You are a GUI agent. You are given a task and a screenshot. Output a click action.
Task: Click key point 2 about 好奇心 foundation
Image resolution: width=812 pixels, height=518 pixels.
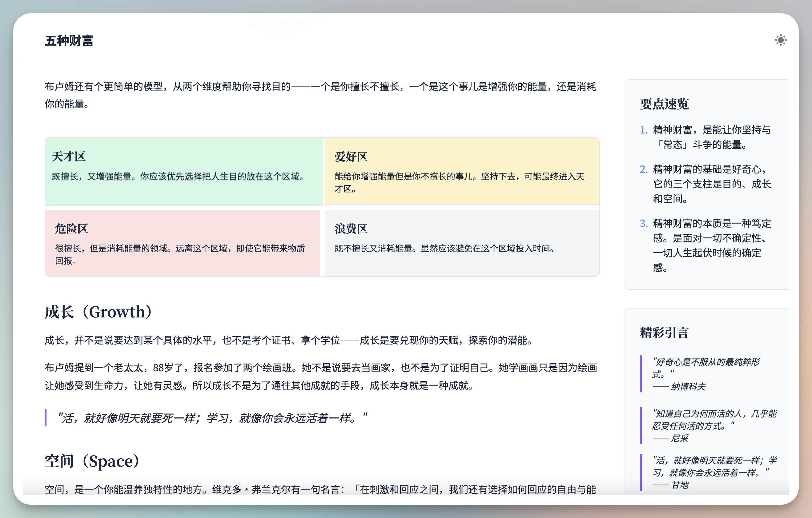706,184
